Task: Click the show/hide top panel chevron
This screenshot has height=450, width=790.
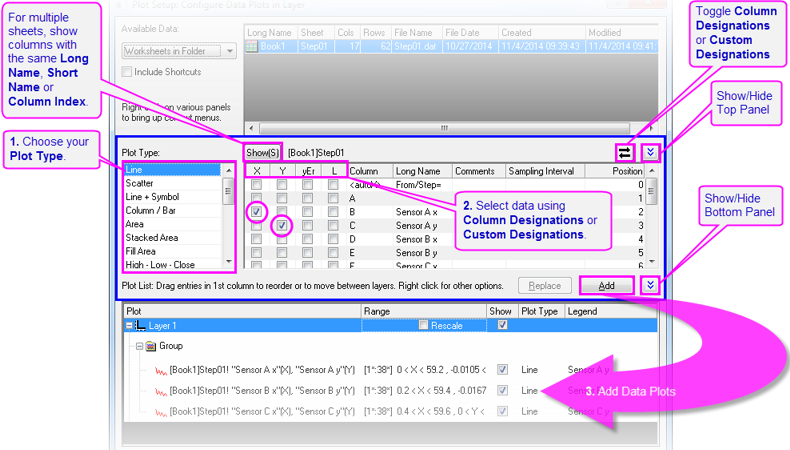Action: point(651,152)
